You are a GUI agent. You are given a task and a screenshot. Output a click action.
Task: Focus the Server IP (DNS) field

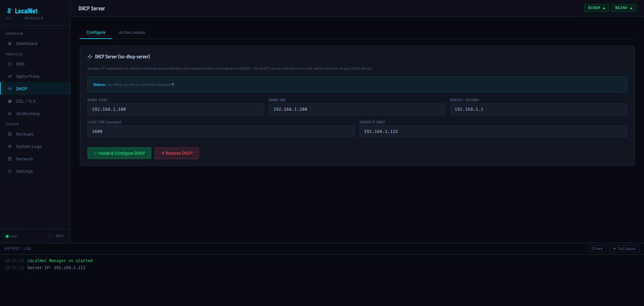tap(493, 132)
